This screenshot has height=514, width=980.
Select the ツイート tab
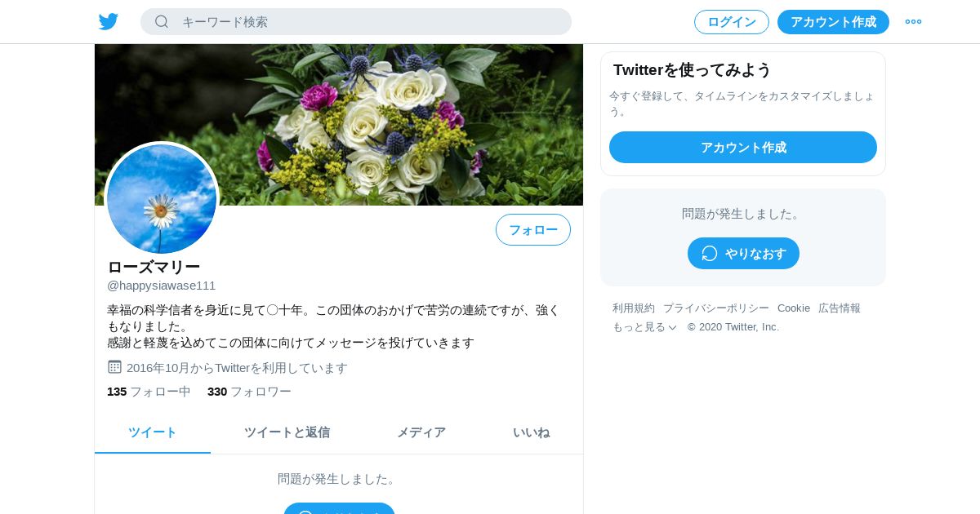153,432
